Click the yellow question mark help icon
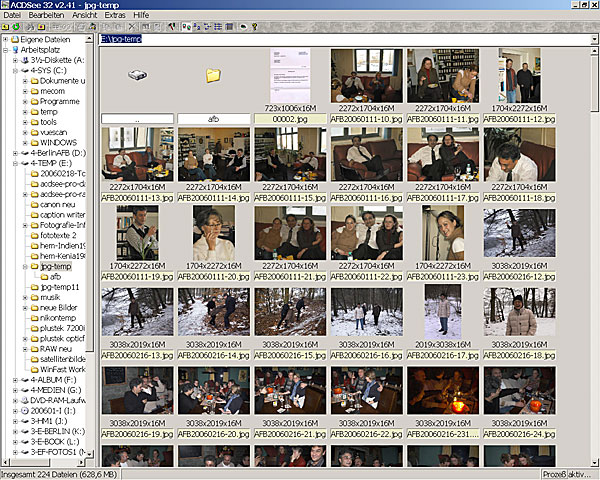This screenshot has width=600, height=480. point(254,26)
